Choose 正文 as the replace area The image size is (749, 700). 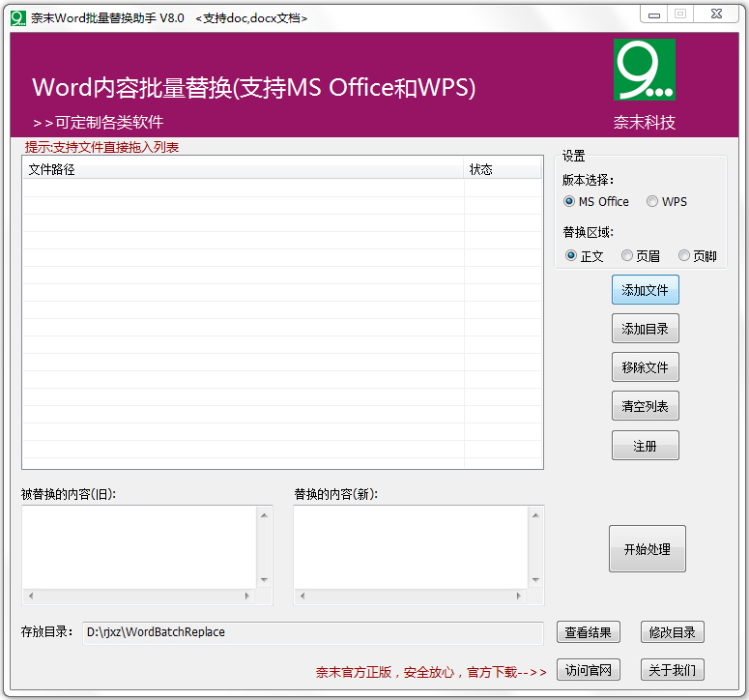(x=571, y=256)
